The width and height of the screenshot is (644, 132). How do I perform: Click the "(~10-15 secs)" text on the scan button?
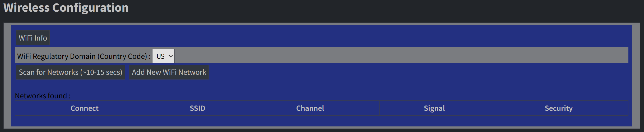(x=101, y=72)
